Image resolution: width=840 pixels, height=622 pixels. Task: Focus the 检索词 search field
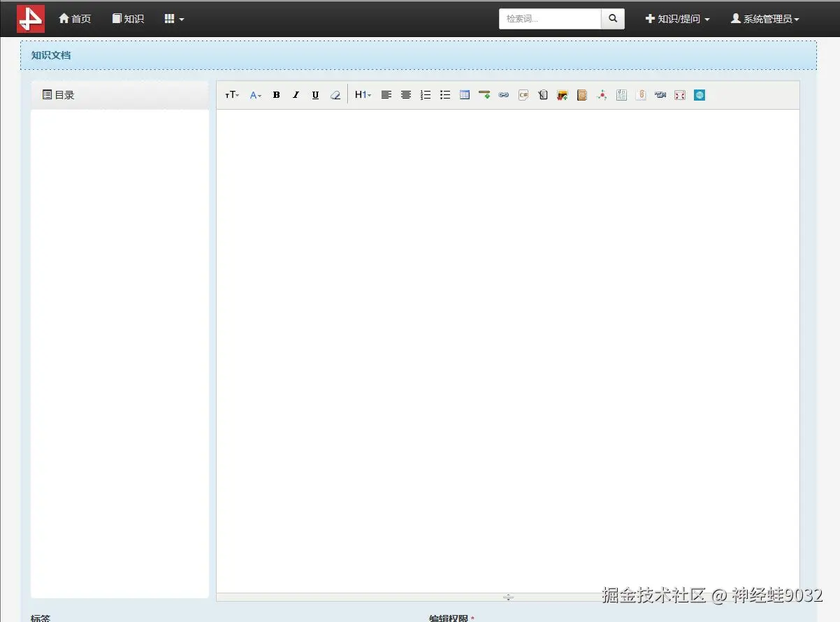click(550, 19)
